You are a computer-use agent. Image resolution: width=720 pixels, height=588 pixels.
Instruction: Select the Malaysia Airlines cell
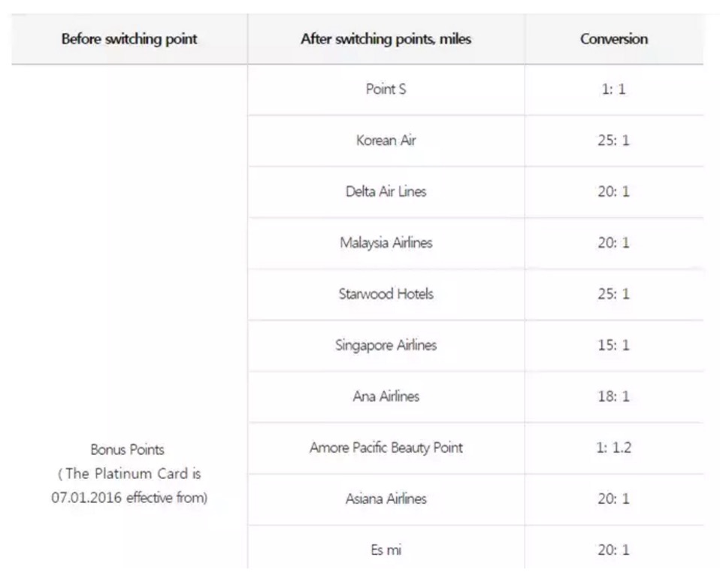pyautogui.click(x=386, y=243)
